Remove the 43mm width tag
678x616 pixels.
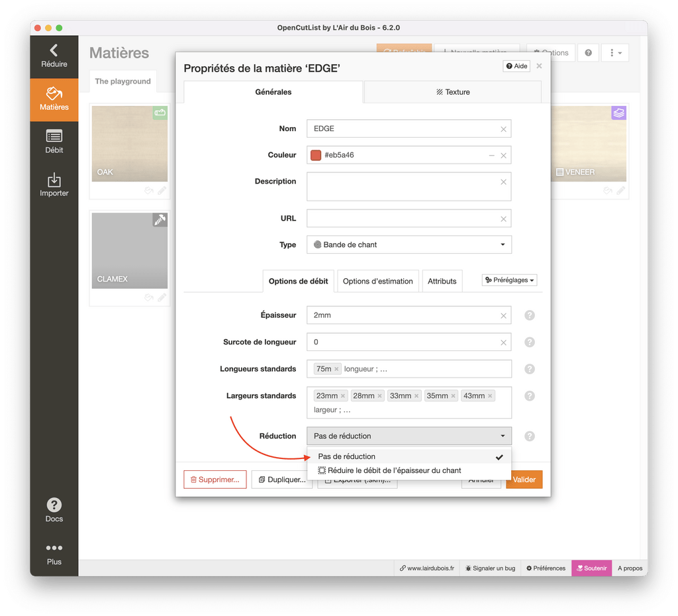click(x=490, y=396)
